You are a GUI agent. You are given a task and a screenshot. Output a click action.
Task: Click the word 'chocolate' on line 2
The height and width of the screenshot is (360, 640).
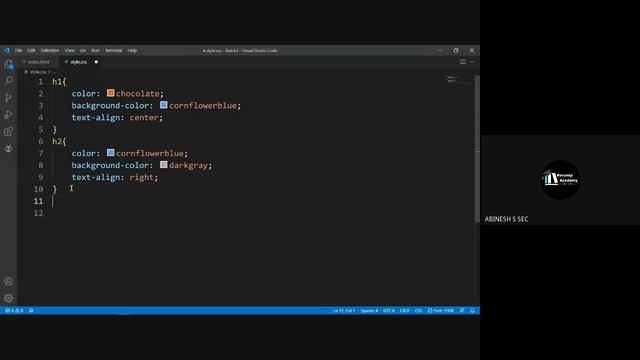(138, 93)
